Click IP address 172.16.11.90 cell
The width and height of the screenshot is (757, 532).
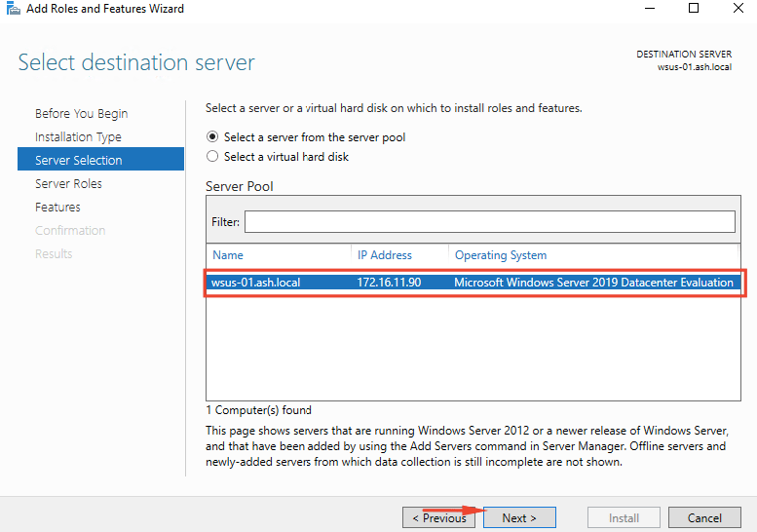coord(389,283)
